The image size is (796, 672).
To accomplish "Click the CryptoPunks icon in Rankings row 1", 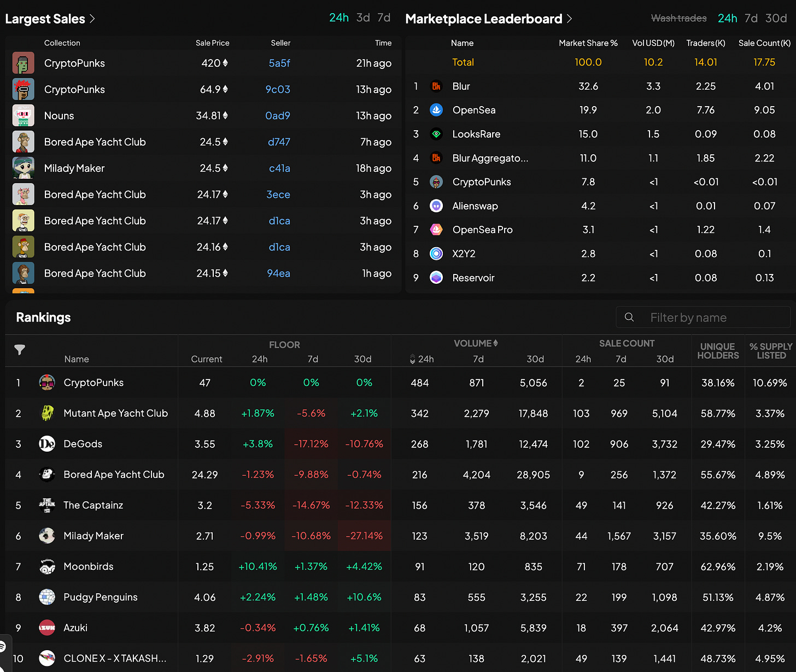I will [47, 383].
